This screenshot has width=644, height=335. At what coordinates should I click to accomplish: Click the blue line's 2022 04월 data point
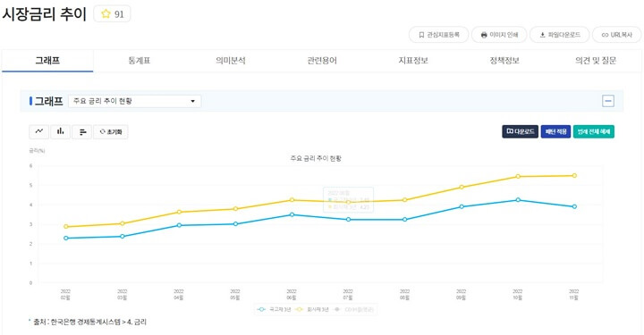(179, 225)
